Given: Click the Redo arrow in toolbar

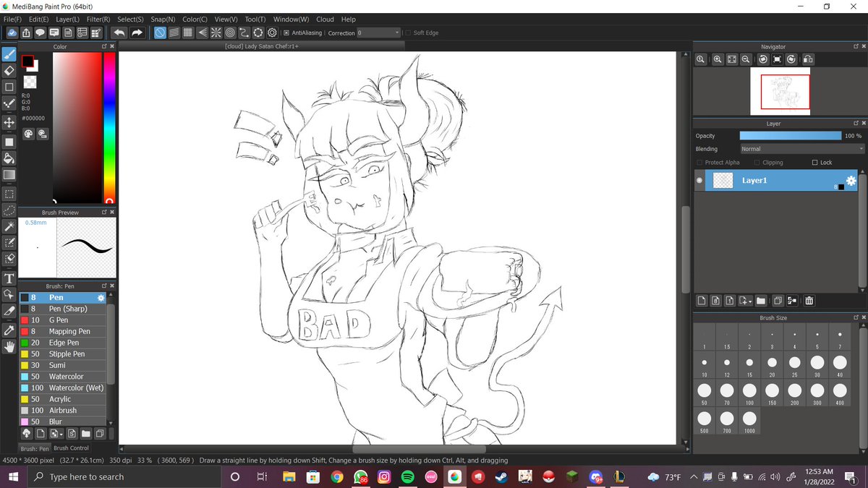Looking at the screenshot, I should 136,33.
